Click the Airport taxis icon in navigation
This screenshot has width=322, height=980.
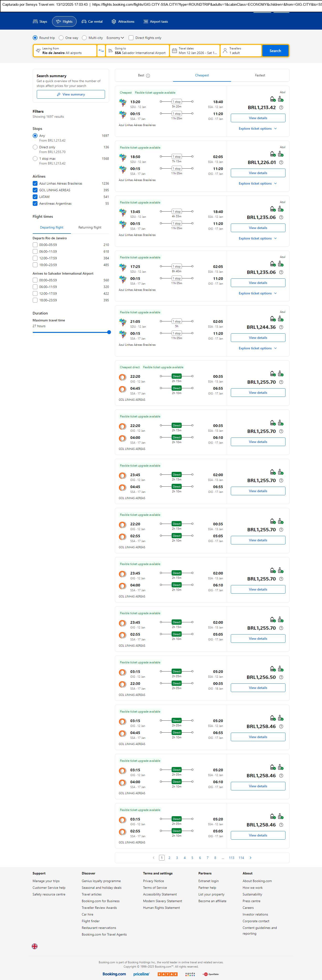coord(146,22)
